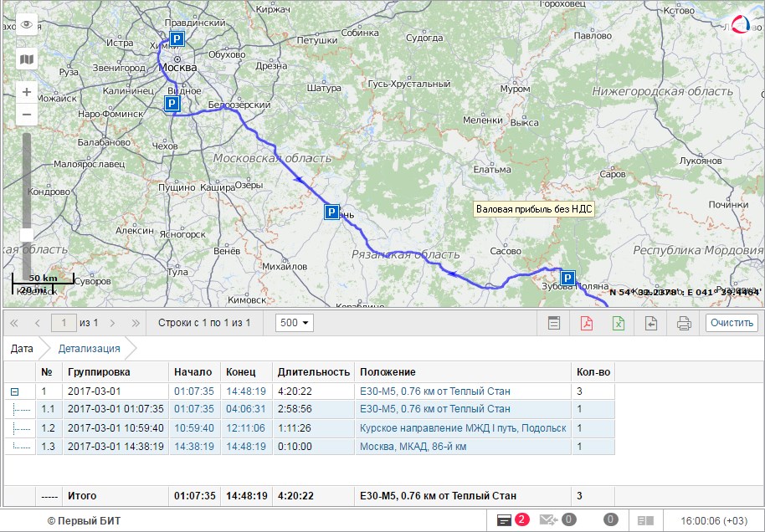
Task: Collapse the 2017-03-01 group row
Action: [14, 391]
